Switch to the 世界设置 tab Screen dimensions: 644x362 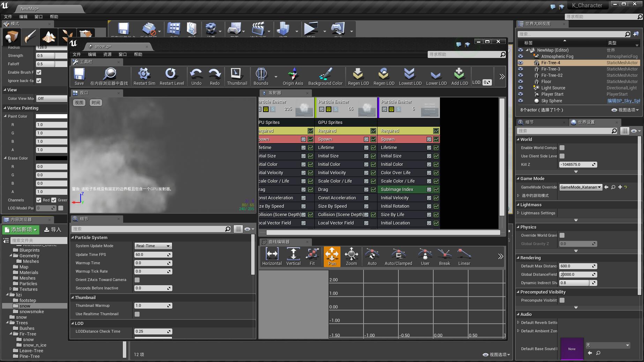point(586,122)
